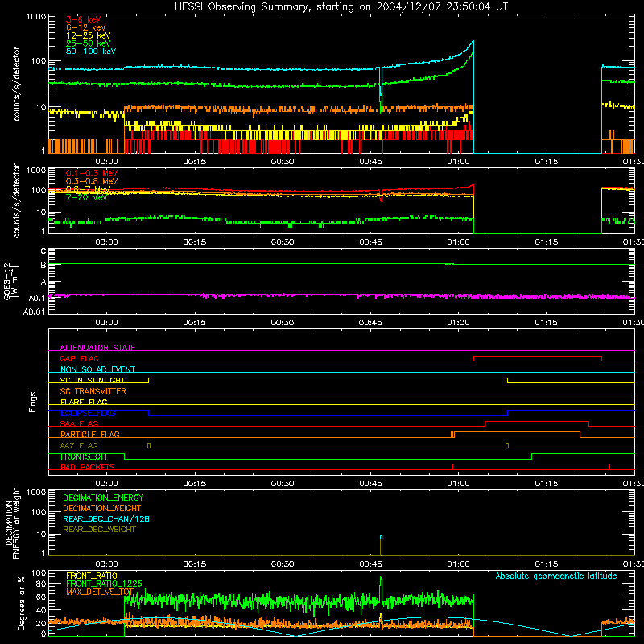This screenshot has height=644, width=644.
Task: Click counts/s/detector axis label of the keV panel
Action: [16, 84]
